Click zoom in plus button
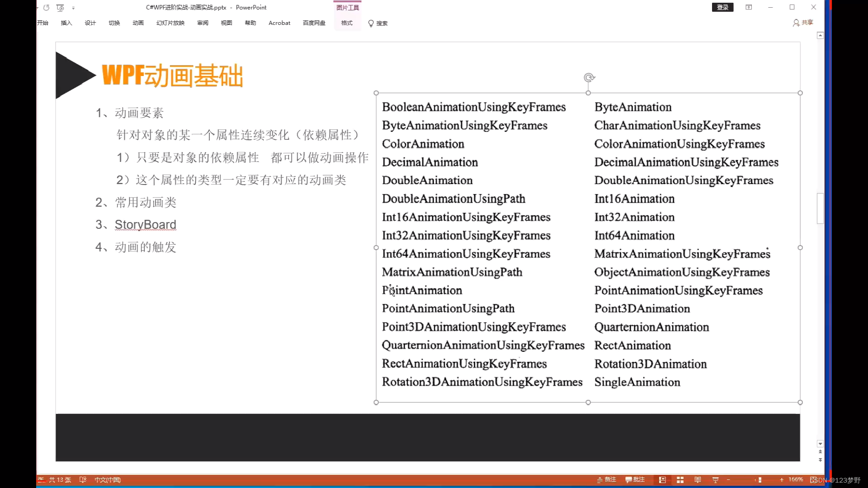 782,480
